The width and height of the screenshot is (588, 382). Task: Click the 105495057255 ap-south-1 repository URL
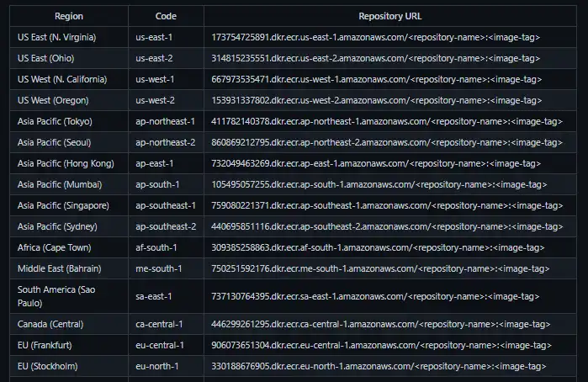pos(379,184)
